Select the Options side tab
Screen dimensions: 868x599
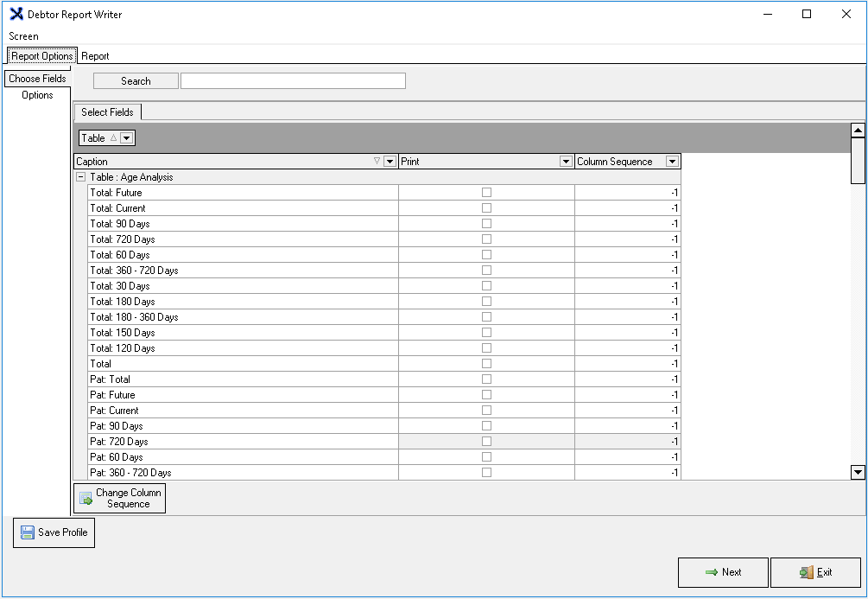pos(37,95)
